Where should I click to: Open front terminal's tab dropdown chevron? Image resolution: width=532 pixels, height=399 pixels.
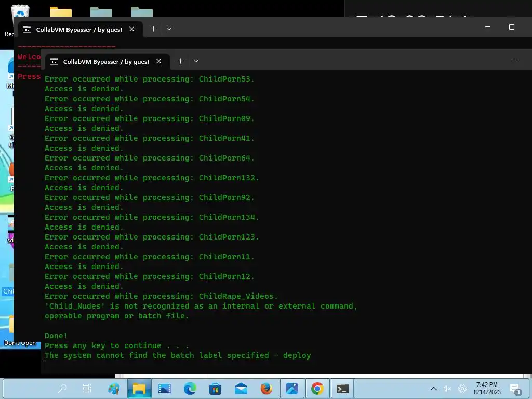pos(196,61)
